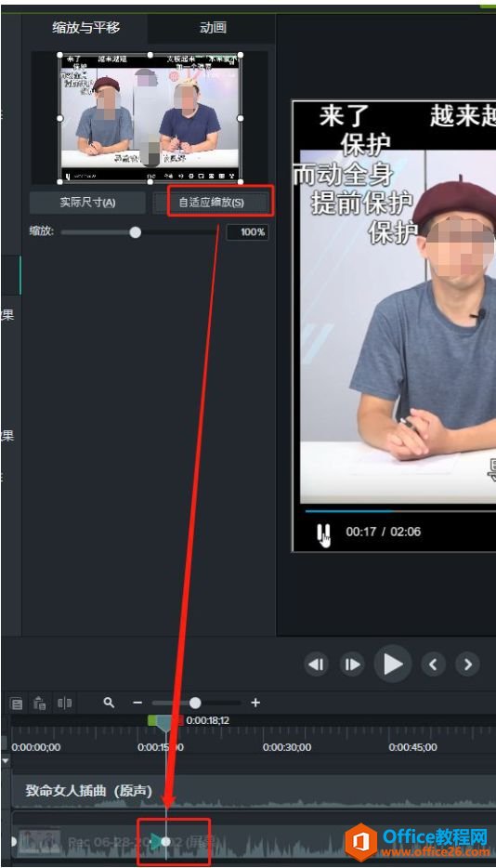Click the 0:00:45;00 ruler mark
This screenshot has height=868, width=496.
412,747
